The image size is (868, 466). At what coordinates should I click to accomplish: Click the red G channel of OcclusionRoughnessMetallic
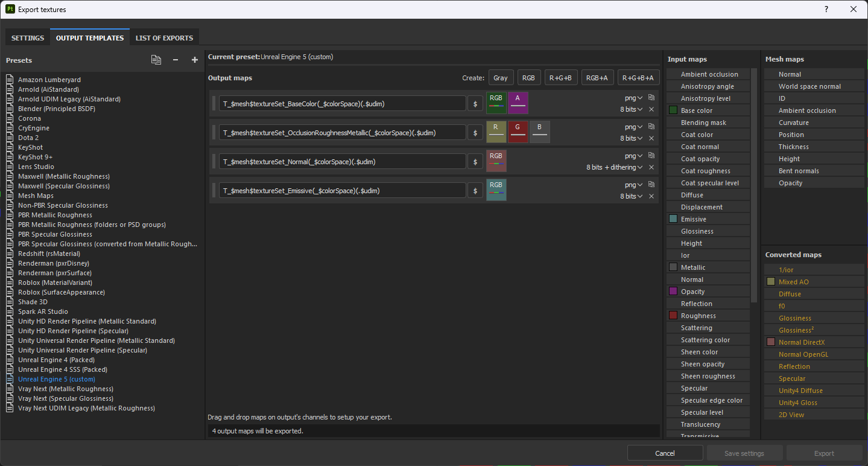click(518, 132)
